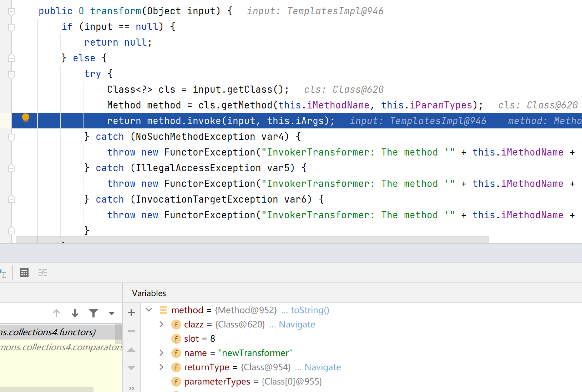The image size is (582, 392).
Task: Click the editor horizontal scrollbar
Action: point(252,240)
